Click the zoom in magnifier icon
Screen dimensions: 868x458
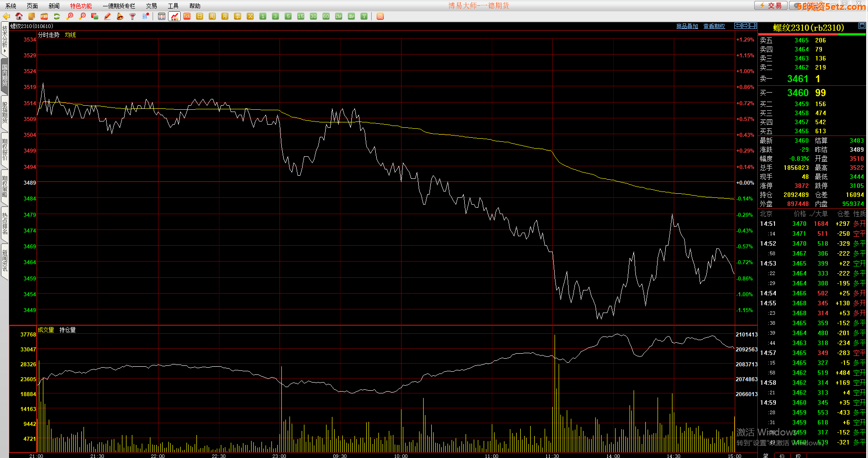(x=70, y=16)
